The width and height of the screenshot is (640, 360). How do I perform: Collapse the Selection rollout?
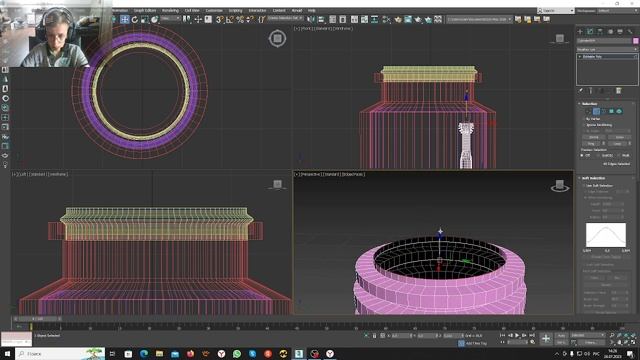click(x=589, y=104)
